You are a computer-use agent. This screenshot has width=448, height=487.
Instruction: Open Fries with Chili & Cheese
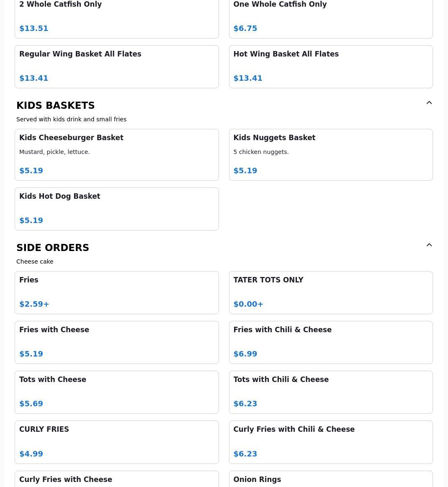pyautogui.click(x=330, y=342)
